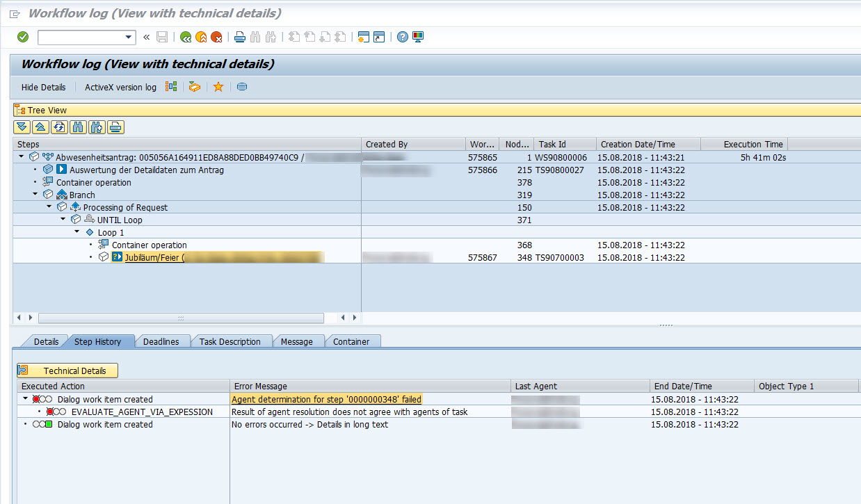Screen dimensions: 861x504
Task: Click the Tree View header bar
Action: point(437,110)
